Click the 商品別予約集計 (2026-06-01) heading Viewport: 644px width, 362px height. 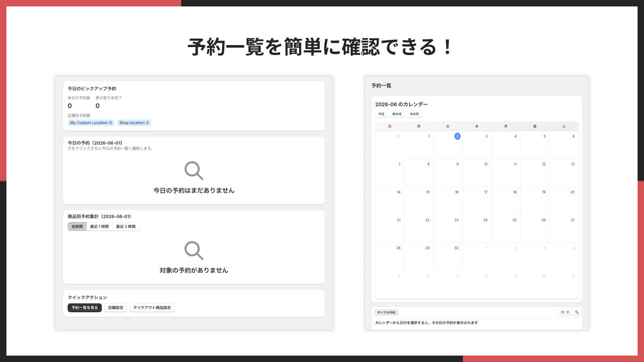coord(99,216)
